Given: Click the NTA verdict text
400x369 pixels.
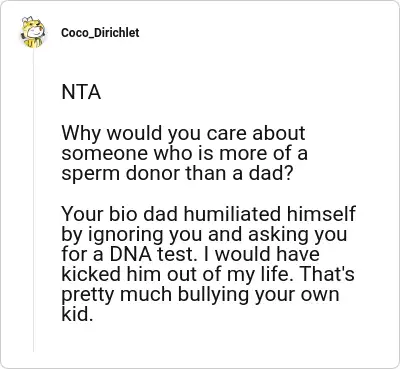Looking at the screenshot, I should pyautogui.click(x=81, y=92).
